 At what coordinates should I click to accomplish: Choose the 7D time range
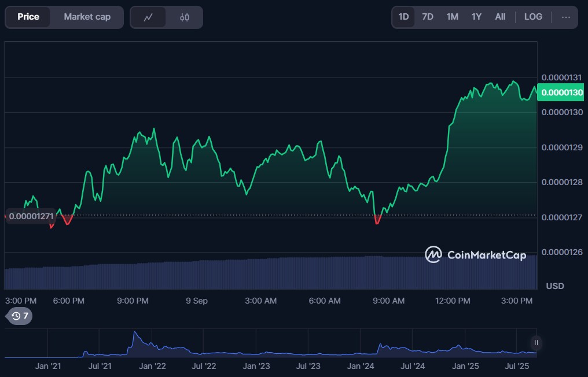428,17
